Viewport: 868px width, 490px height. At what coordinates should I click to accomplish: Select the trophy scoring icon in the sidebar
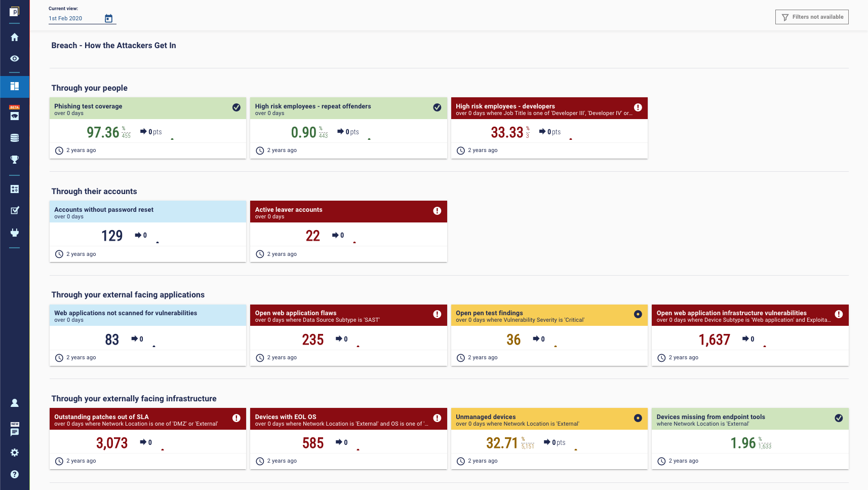[x=15, y=160]
